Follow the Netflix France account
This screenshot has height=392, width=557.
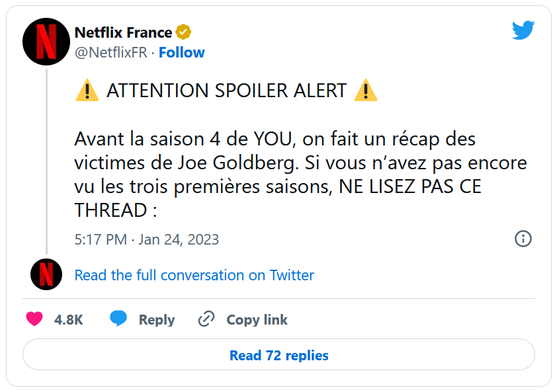pyautogui.click(x=181, y=53)
